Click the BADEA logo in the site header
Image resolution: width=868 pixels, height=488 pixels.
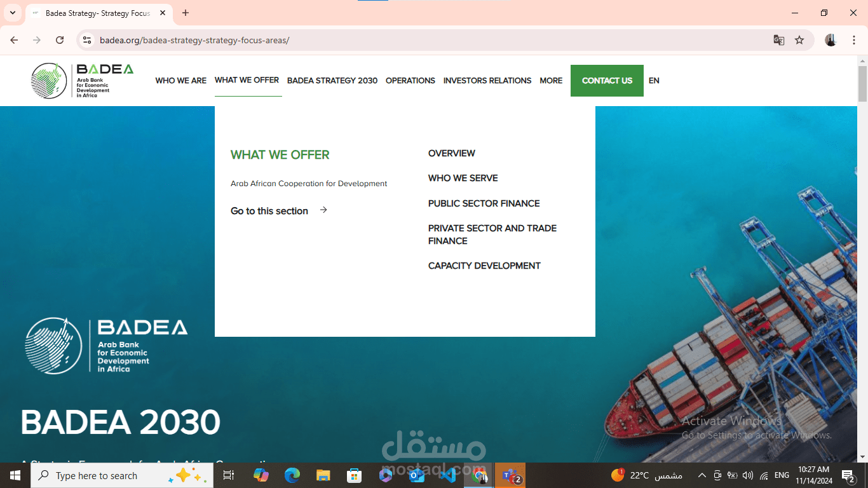point(83,81)
